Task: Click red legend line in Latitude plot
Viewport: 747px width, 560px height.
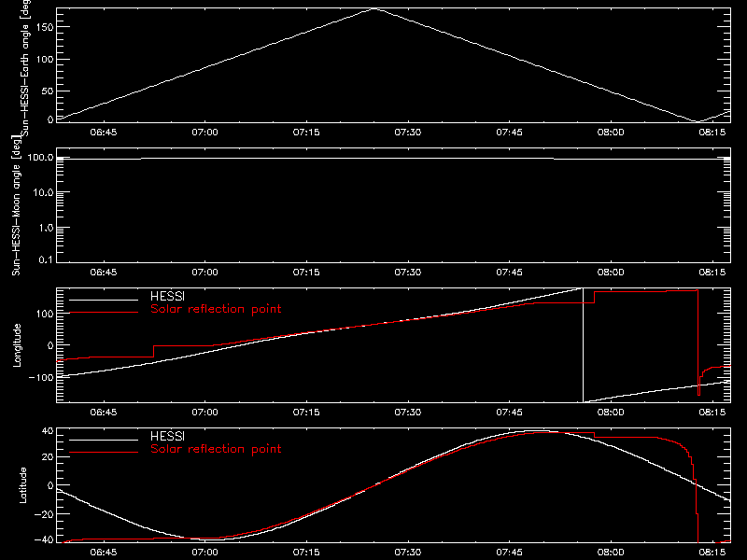Action: (104, 453)
